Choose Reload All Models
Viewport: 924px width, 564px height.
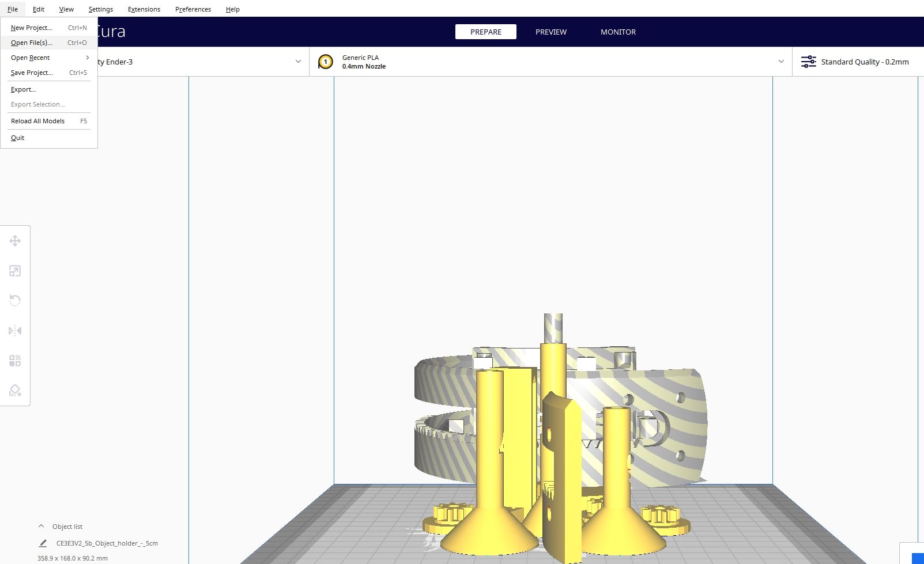37,121
